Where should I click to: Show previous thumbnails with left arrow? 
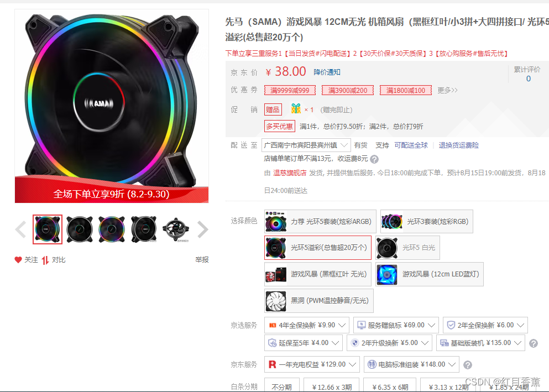(20, 229)
